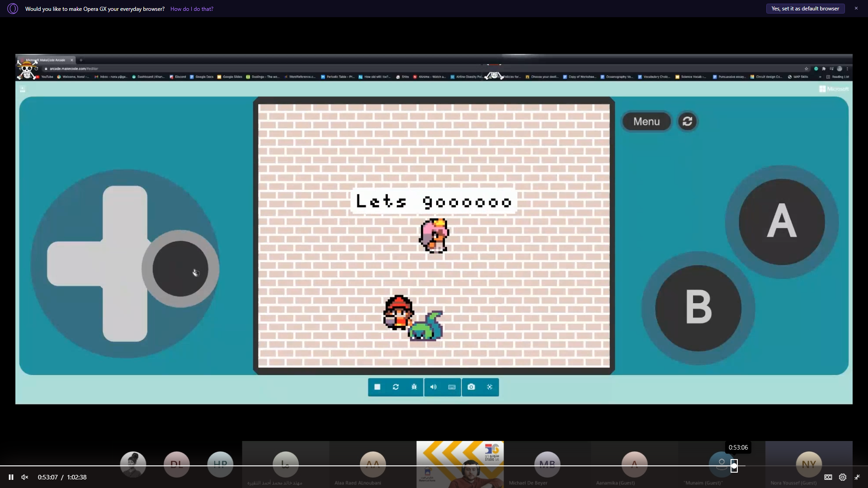This screenshot has height=488, width=868.
Task: Restart the simulator from toolbar
Action: tap(396, 387)
